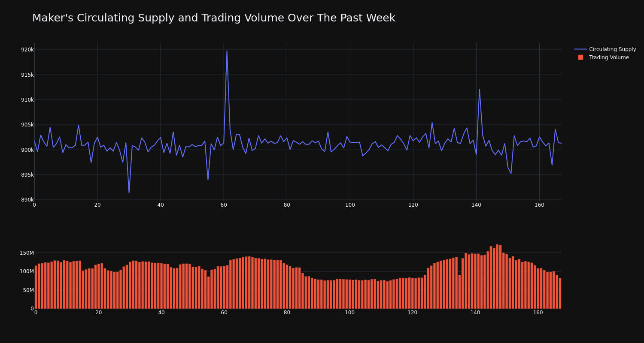Click the 920k y-axis label
Viewport: 644px width, 343px height.
[27, 50]
